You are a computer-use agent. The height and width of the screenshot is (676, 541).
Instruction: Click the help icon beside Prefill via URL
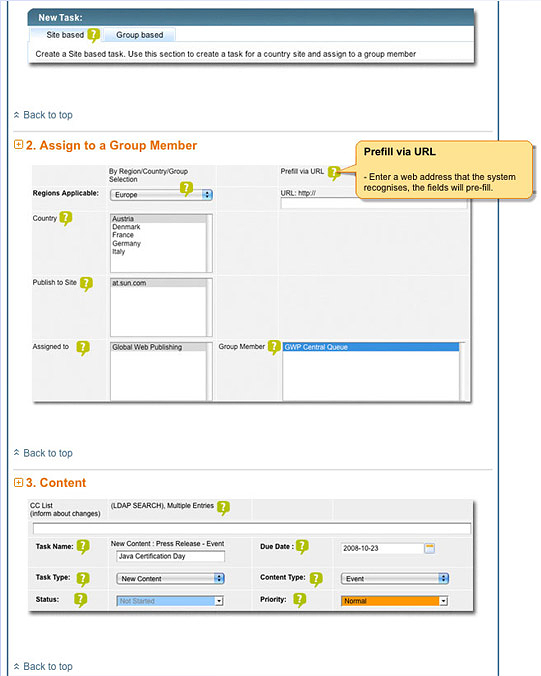pos(334,173)
